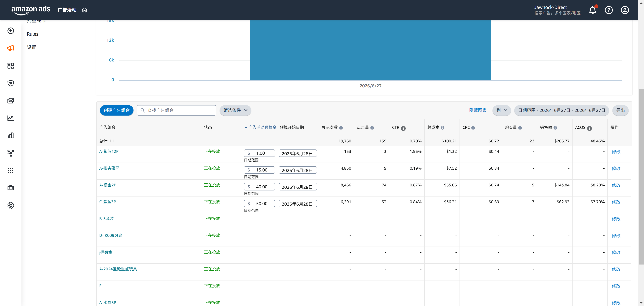
Task: Edit the 40.00 budget field for A-镀金2P
Action: click(259, 187)
